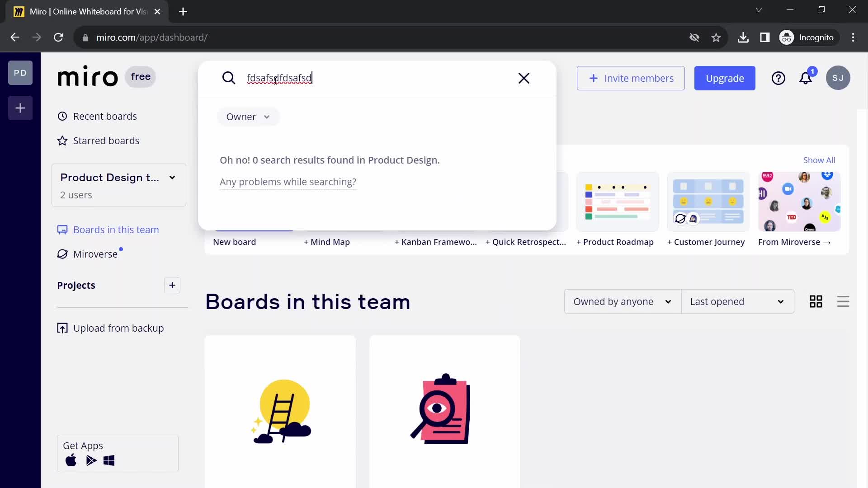
Task: Select Recent boards from sidebar
Action: (x=105, y=116)
